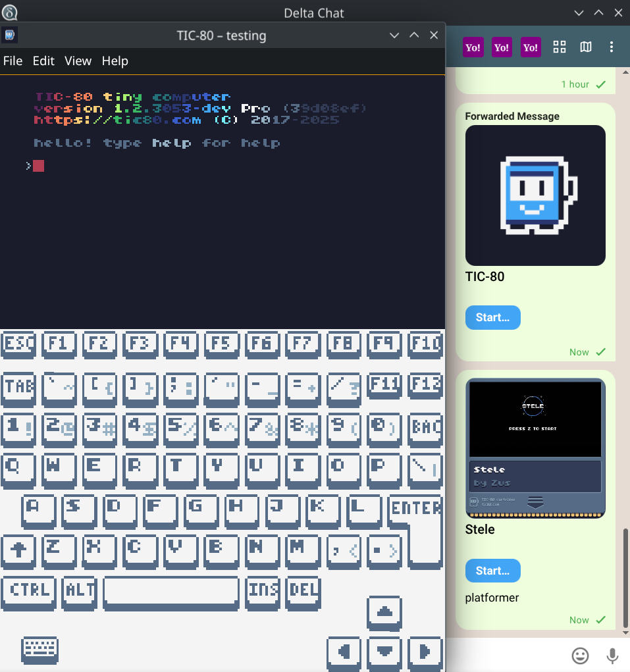Open the Edit menu
630x672 pixels.
(x=43, y=61)
